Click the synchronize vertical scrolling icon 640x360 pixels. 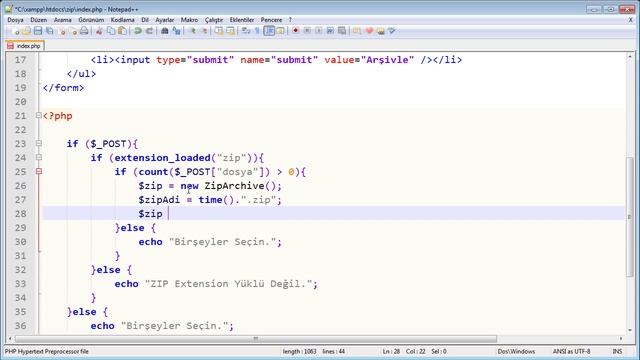click(219, 31)
